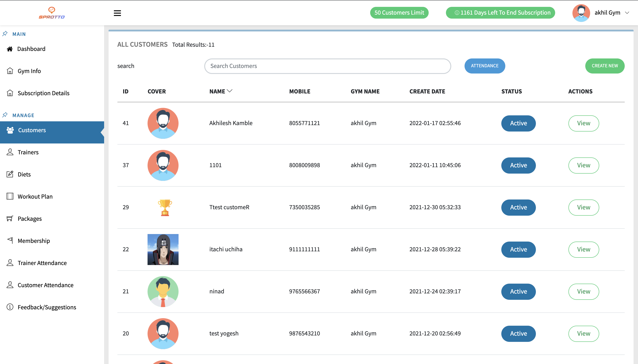The width and height of the screenshot is (638, 364).
Task: Click the ATTENDANCE button
Action: pos(484,66)
